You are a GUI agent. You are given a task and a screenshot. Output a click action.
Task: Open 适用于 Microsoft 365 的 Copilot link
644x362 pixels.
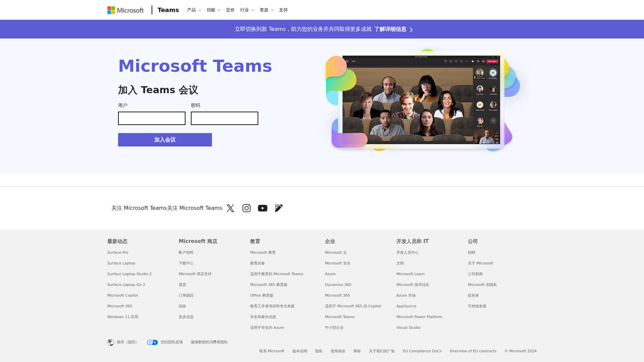pos(353,306)
